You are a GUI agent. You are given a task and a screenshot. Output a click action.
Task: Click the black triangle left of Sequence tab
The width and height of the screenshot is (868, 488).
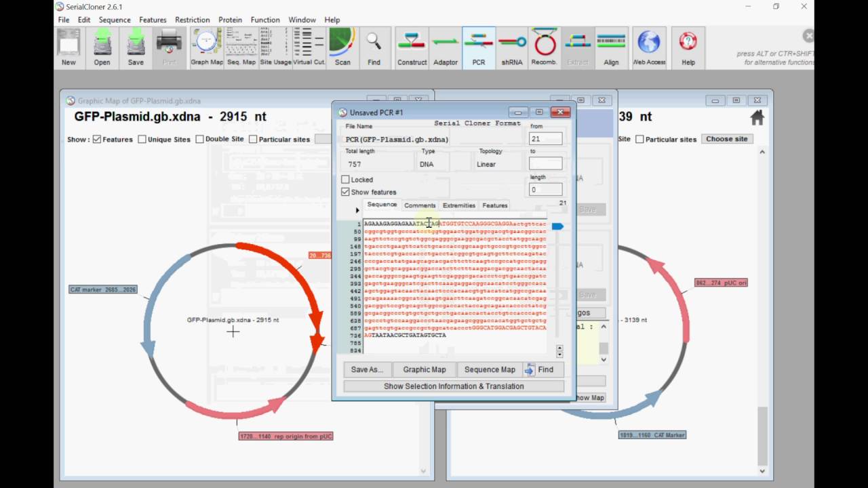(x=357, y=211)
